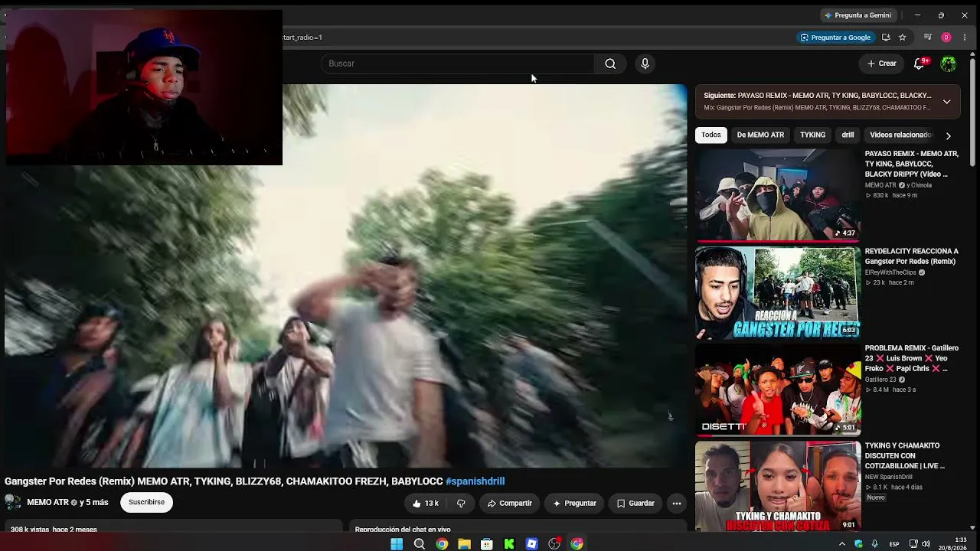Open the first Chrome icon in taskbar
This screenshot has height=551, width=980.
click(442, 544)
